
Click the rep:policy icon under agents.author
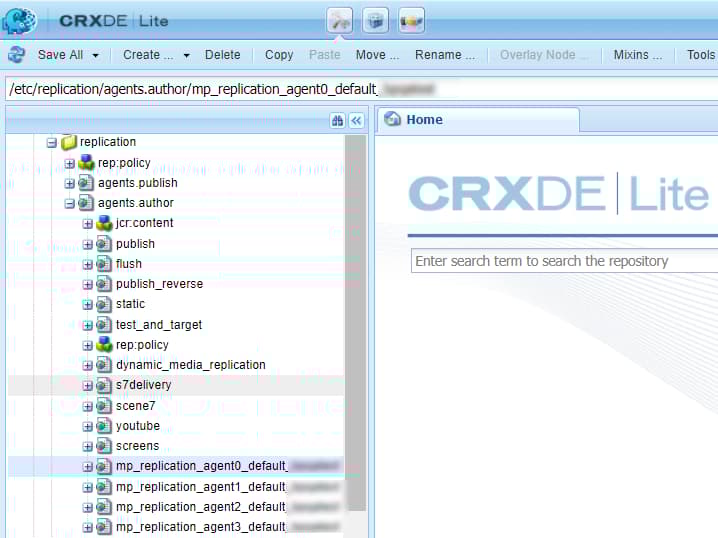(x=104, y=344)
